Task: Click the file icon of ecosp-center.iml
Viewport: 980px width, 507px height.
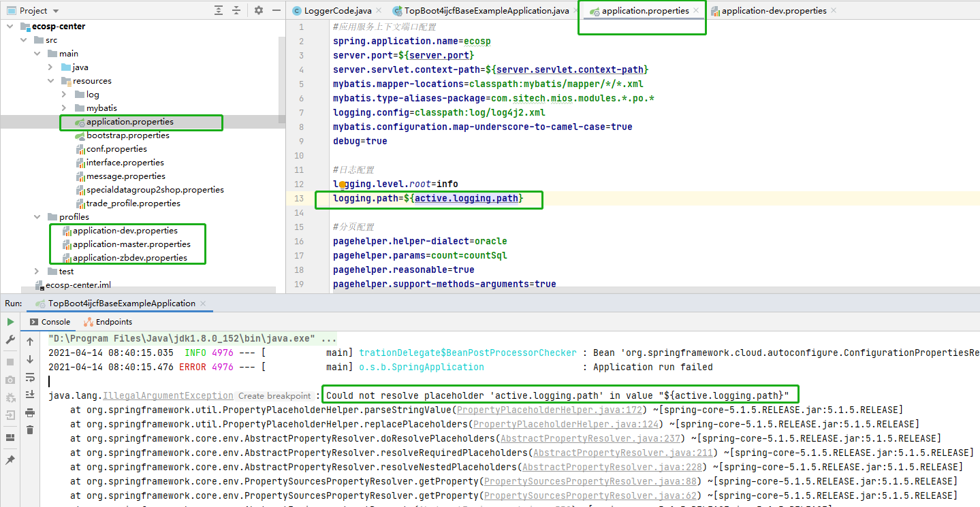Action: 39,285
